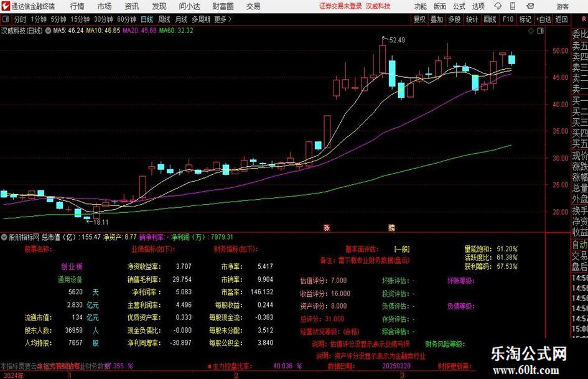Click the 标记 mark toolbar button
This screenshot has height=379, width=588.
525,19
